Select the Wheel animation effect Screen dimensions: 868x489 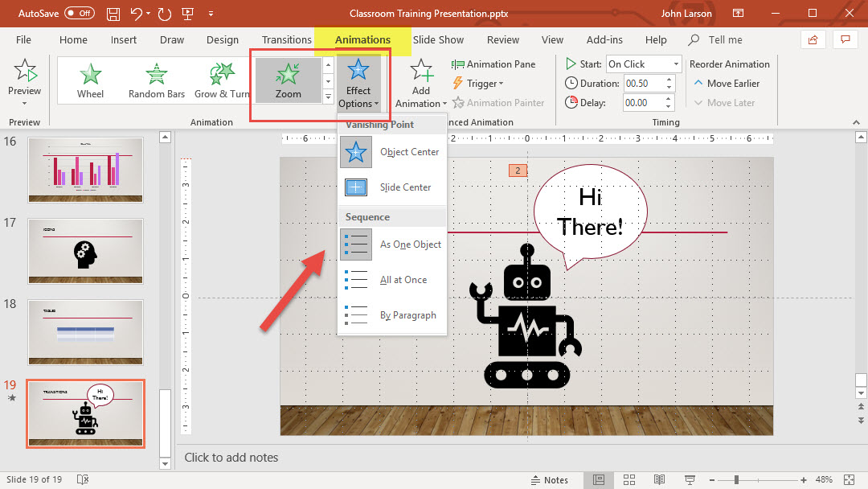click(x=90, y=80)
